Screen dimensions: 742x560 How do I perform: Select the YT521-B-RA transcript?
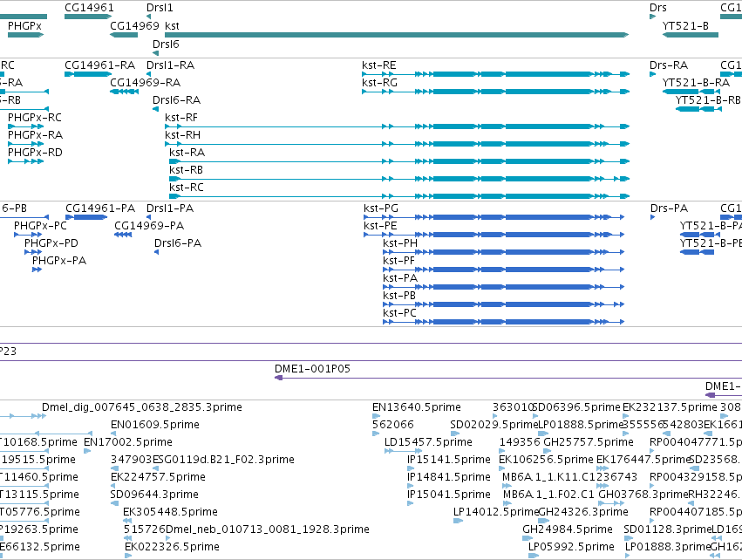click(x=691, y=92)
